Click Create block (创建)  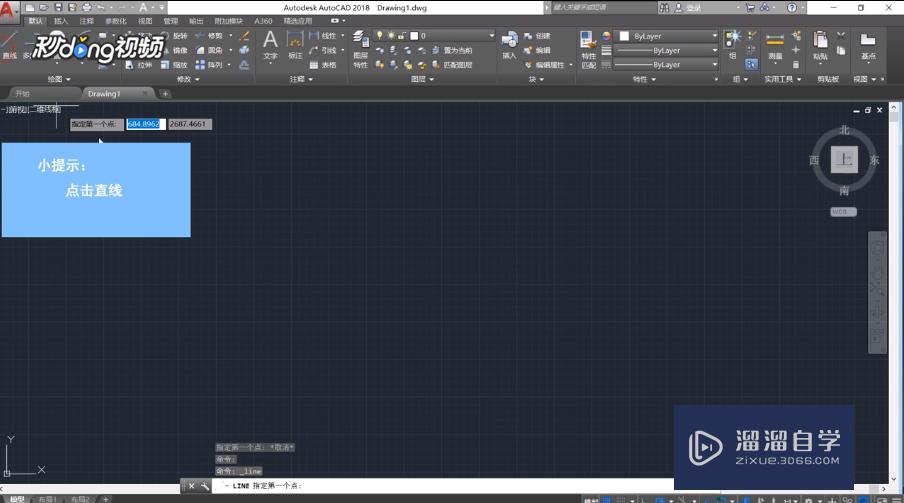[537, 36]
